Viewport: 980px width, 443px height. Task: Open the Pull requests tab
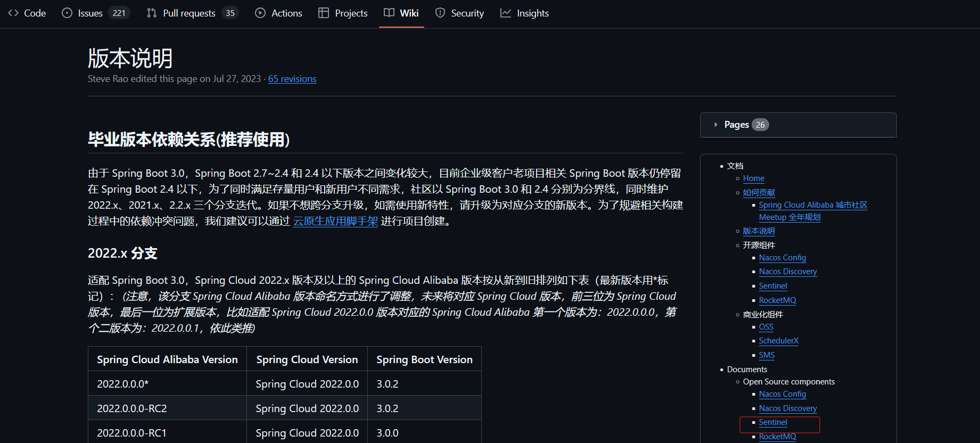click(x=193, y=13)
